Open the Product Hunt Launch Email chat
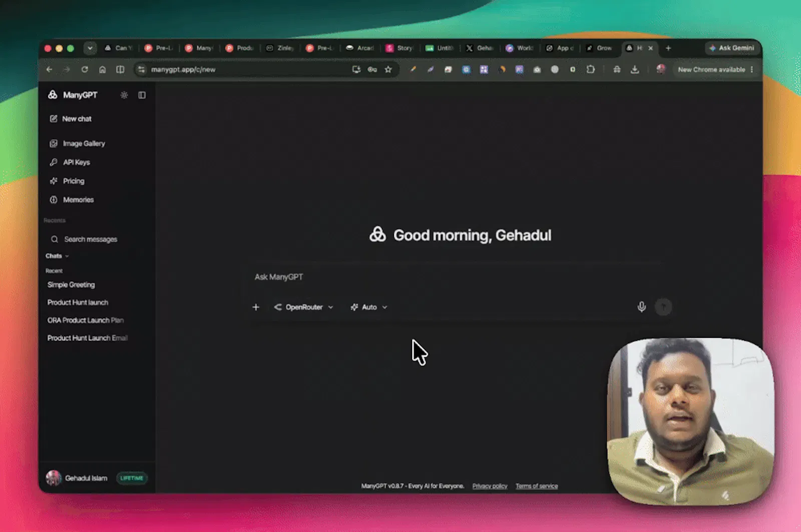The width and height of the screenshot is (801, 532). click(88, 338)
